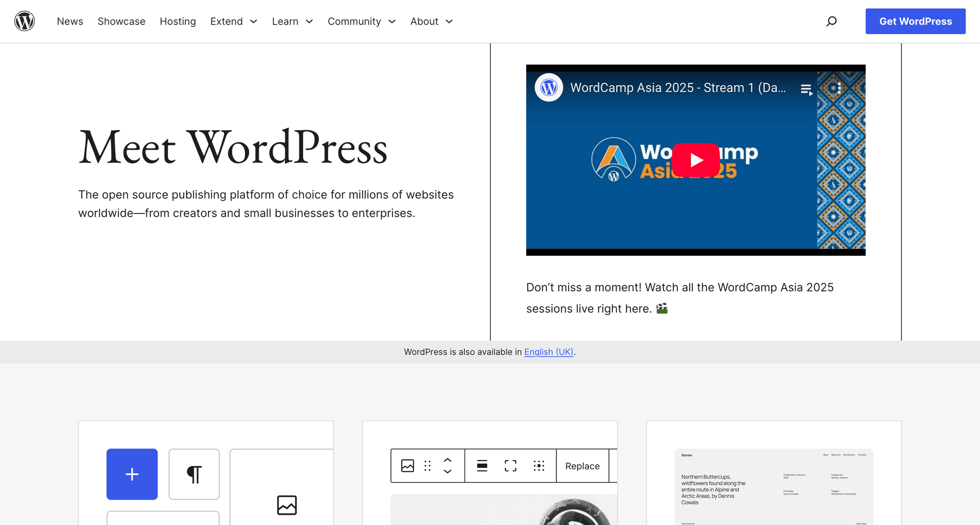
Task: Open the Hosting menu item
Action: (178, 21)
